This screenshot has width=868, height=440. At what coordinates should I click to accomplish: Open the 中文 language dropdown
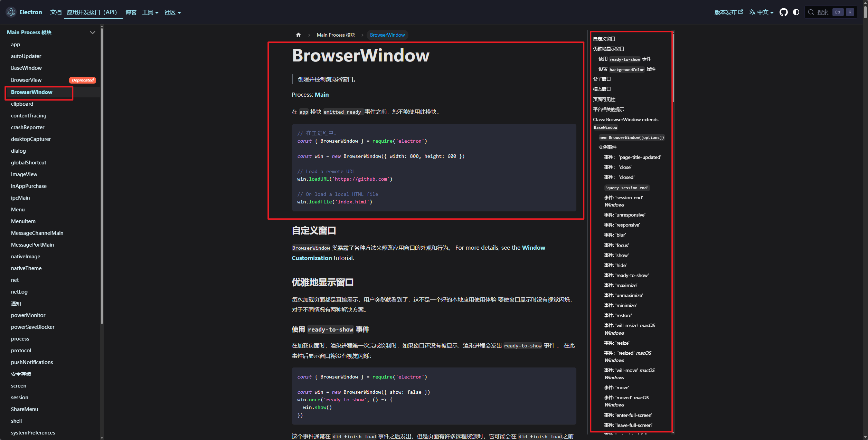pos(761,12)
